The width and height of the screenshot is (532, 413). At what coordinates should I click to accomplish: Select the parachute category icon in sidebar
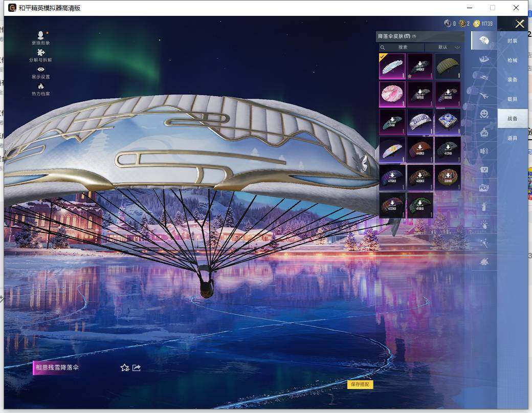click(484, 40)
